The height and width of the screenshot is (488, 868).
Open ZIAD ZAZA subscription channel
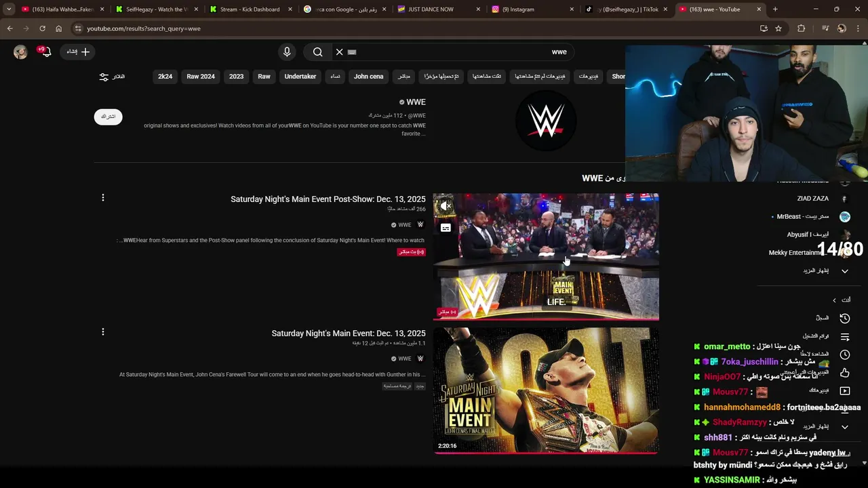click(x=813, y=199)
